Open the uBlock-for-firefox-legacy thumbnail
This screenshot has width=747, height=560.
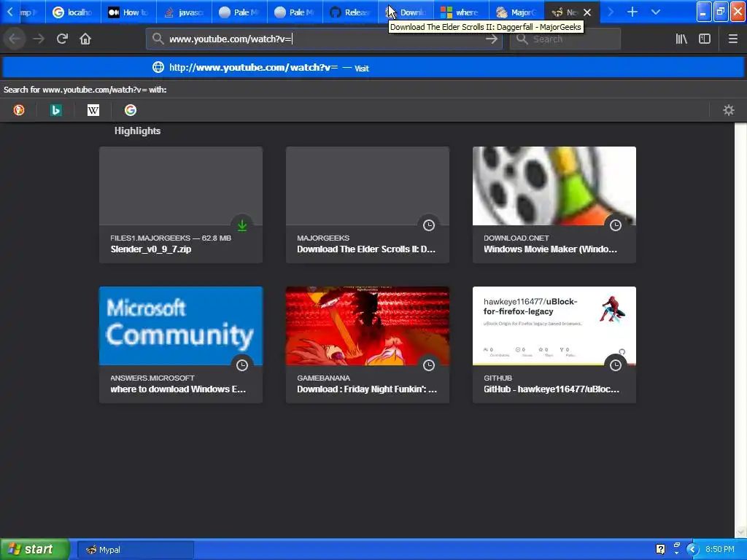554,326
